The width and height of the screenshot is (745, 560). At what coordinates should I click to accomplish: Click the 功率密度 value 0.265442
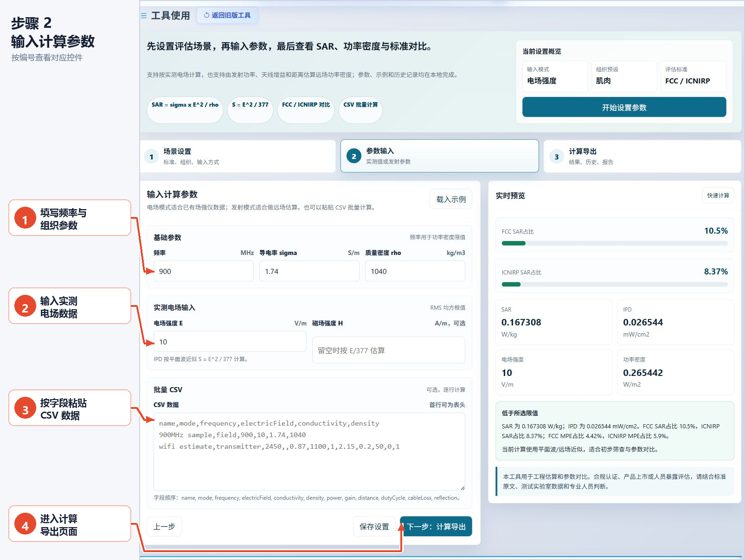[643, 373]
